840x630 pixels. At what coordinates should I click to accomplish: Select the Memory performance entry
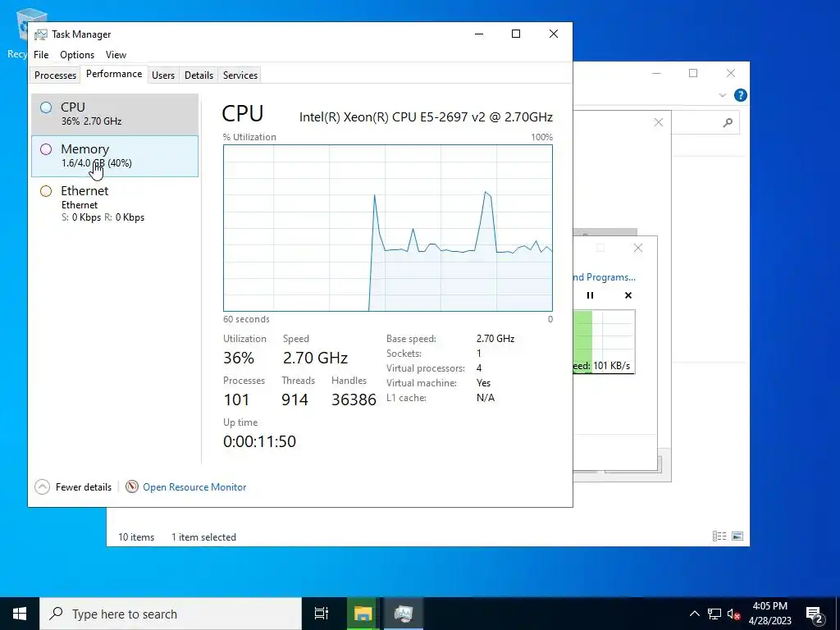pyautogui.click(x=115, y=156)
